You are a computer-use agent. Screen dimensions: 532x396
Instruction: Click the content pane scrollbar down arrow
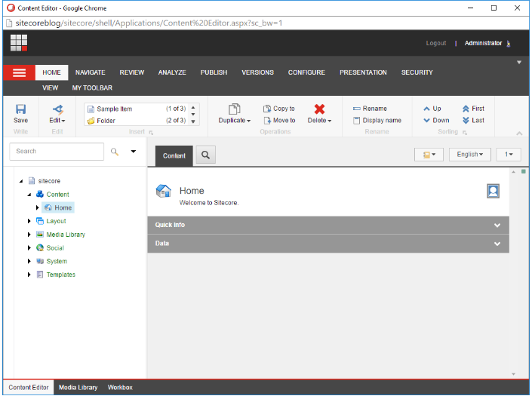[x=513, y=374]
